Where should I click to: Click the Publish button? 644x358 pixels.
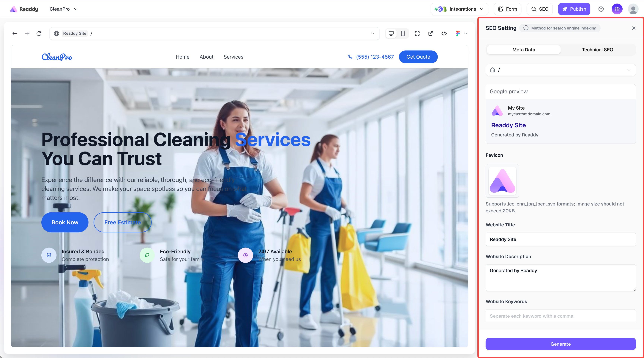click(x=574, y=9)
